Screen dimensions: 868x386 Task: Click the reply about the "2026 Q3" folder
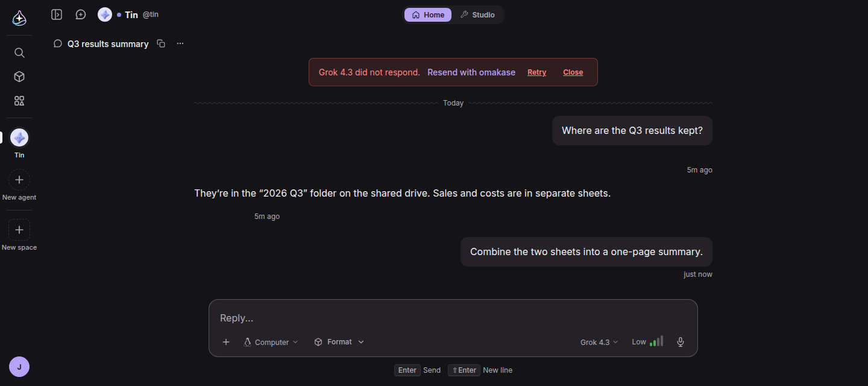(x=403, y=194)
